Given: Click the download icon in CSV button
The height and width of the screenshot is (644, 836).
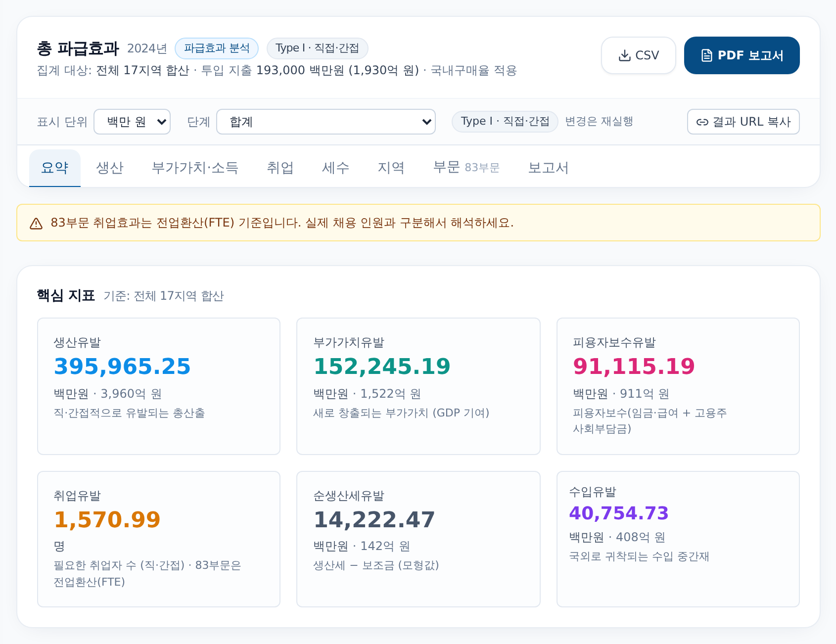Looking at the screenshot, I should 624,55.
